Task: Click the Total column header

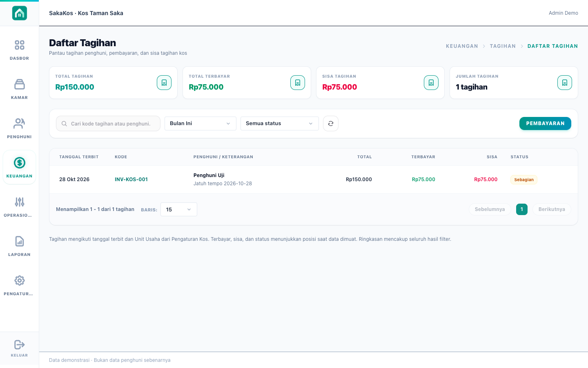Action: pyautogui.click(x=365, y=157)
